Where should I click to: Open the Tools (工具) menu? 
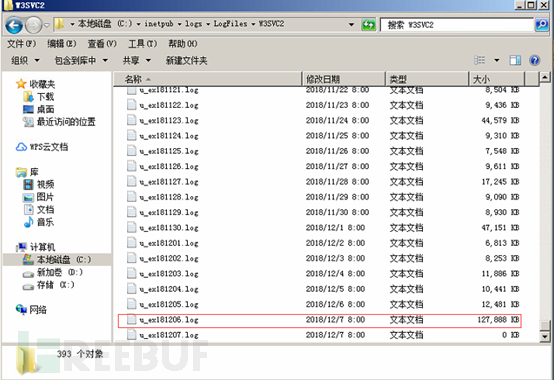(142, 44)
